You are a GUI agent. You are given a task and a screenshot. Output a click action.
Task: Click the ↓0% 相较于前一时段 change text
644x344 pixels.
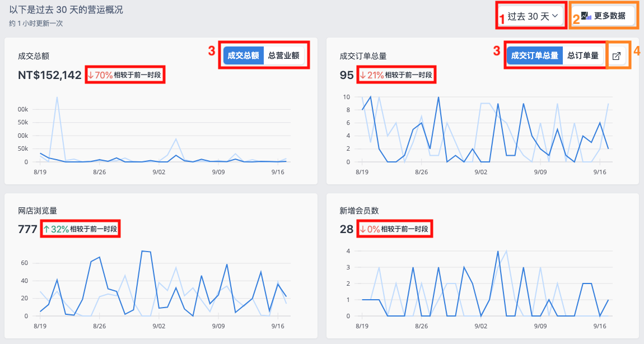coord(394,229)
